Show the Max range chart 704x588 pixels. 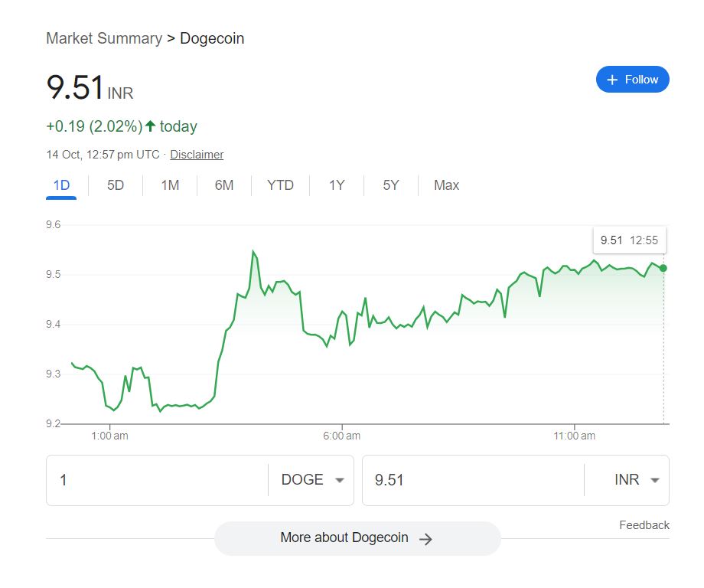[446, 185]
